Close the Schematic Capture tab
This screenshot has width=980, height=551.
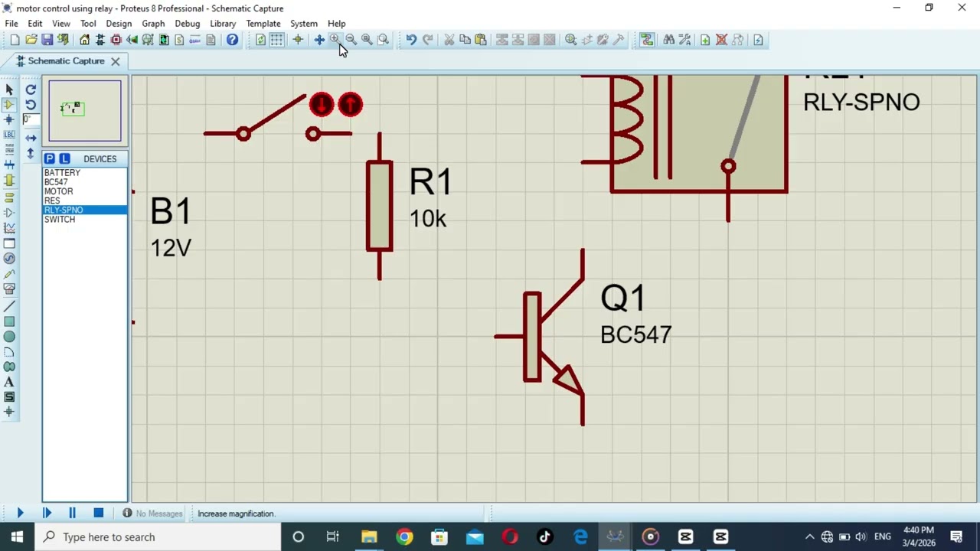click(x=116, y=61)
